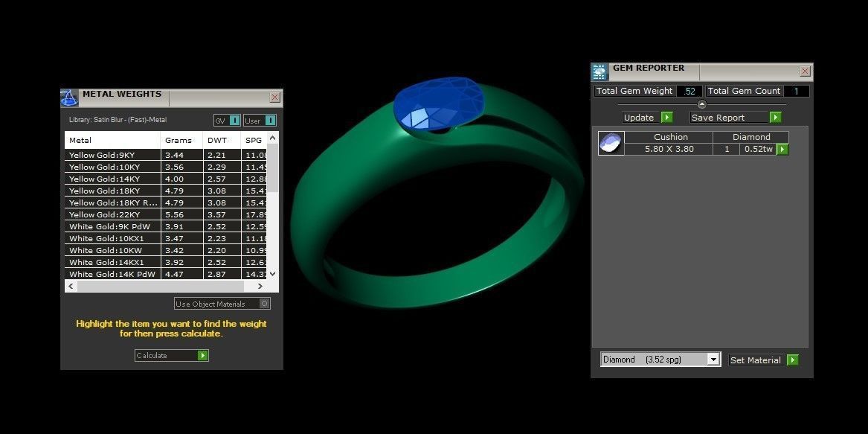Click the 0.52tw weight cell
Image resolution: width=868 pixels, height=434 pixels.
click(759, 149)
